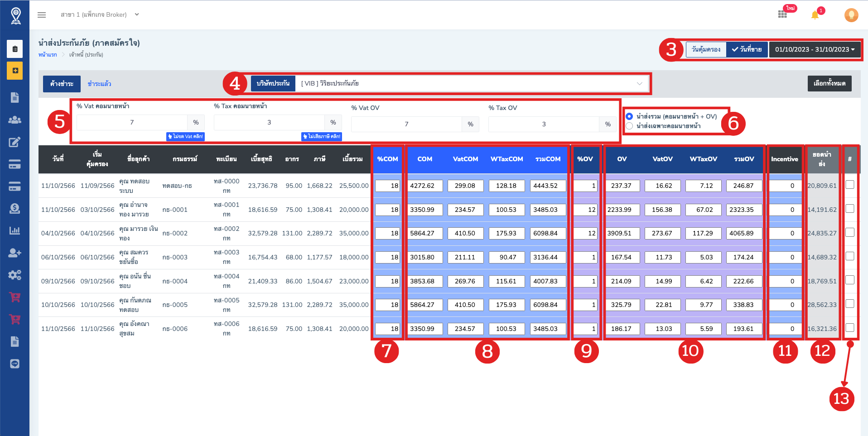Click the ไม่เสียภาษี คลิก! button
This screenshot has width=868, height=436.
point(322,136)
